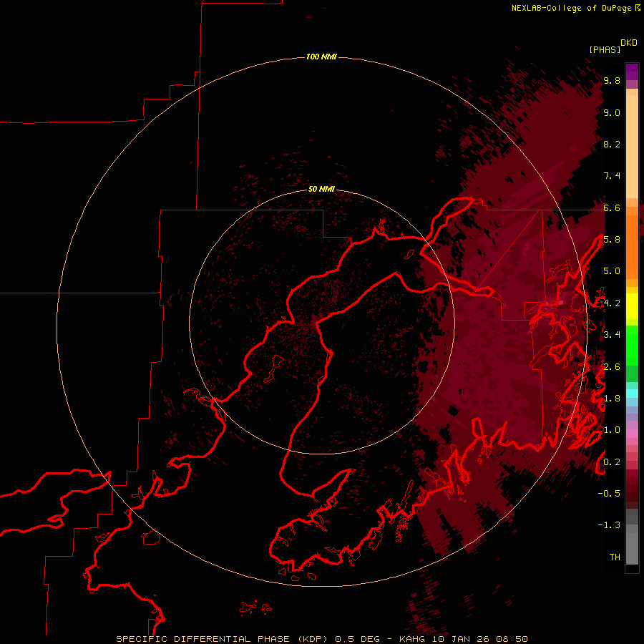Image resolution: width=644 pixels, height=644 pixels.
Task: Click the 50 NMI range ring label
Action: click(x=321, y=189)
